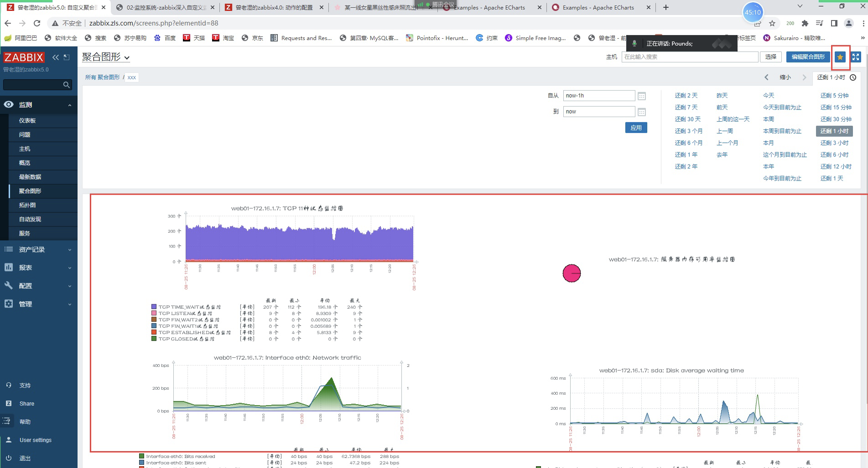The height and width of the screenshot is (468, 868).
Task: Show more bookmarks overflow chevron
Action: click(863, 38)
